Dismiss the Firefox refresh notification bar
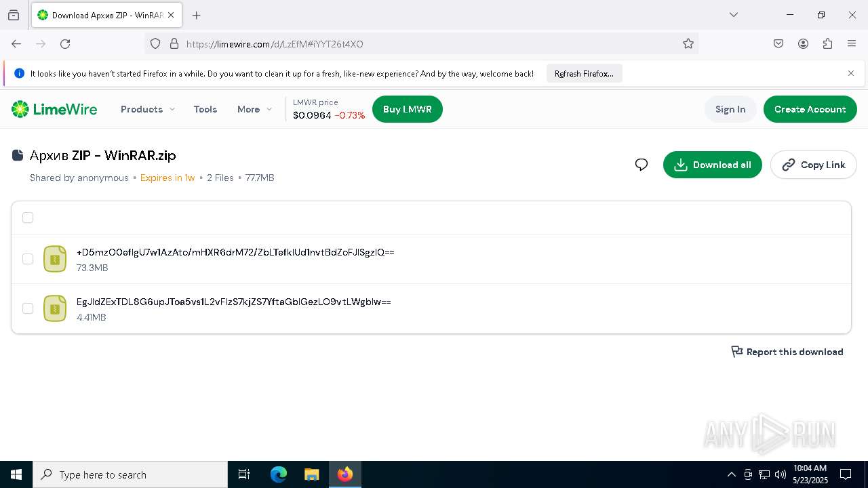Screen dimensions: 868x488 [x=851, y=73]
